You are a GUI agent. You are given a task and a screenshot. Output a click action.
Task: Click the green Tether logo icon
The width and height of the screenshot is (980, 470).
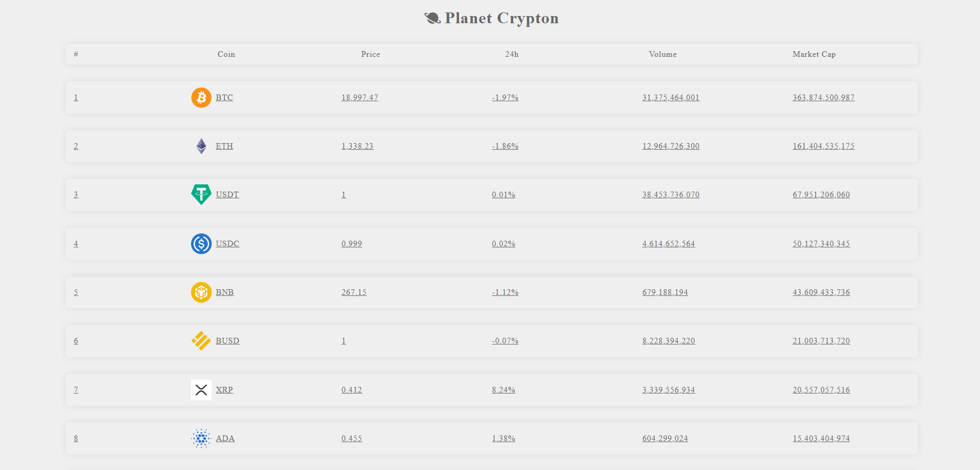pos(201,195)
